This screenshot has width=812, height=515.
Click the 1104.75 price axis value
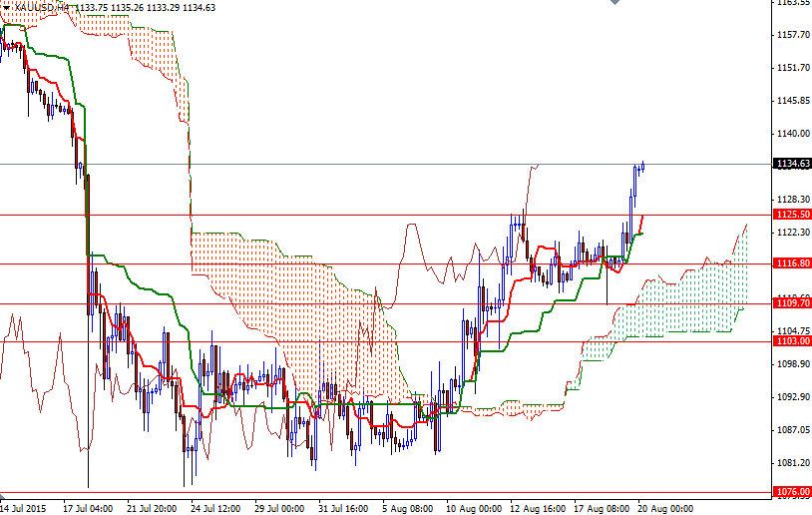coord(793,331)
